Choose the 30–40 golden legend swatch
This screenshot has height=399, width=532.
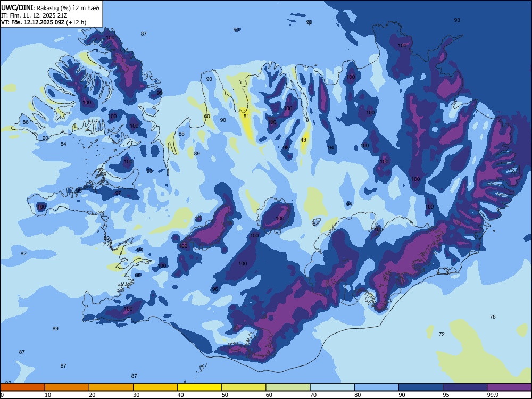click(x=155, y=387)
